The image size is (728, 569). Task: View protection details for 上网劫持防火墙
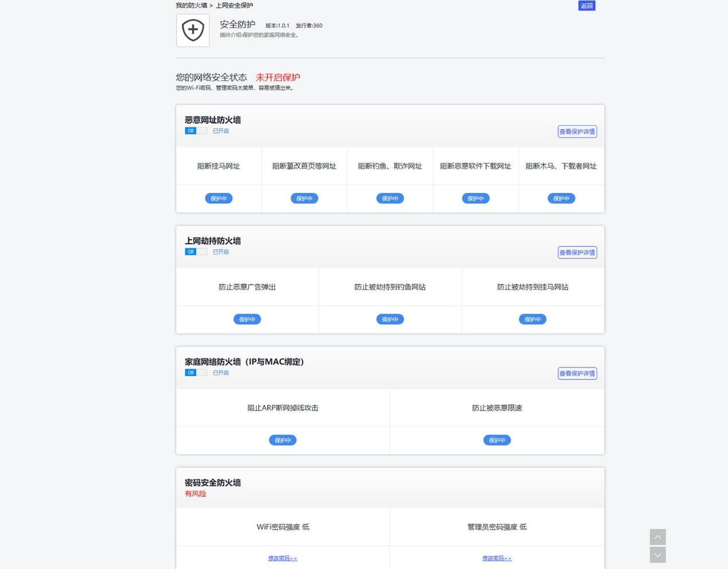(577, 253)
